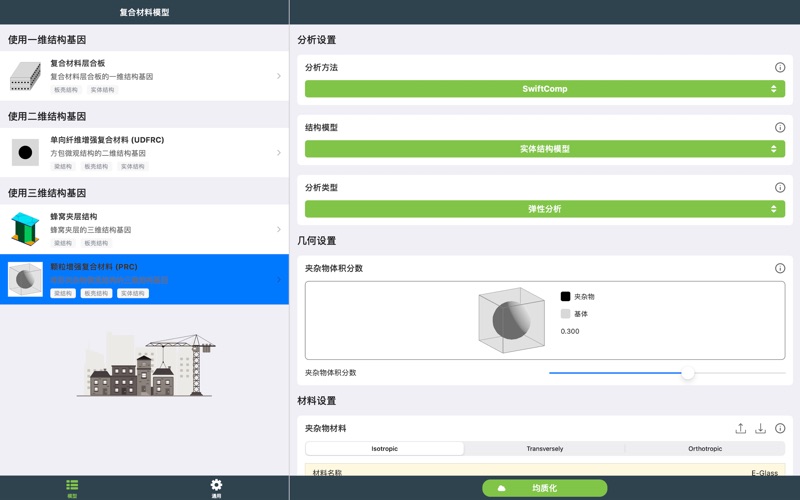
Task: Click the 均质化 button
Action: 545,488
